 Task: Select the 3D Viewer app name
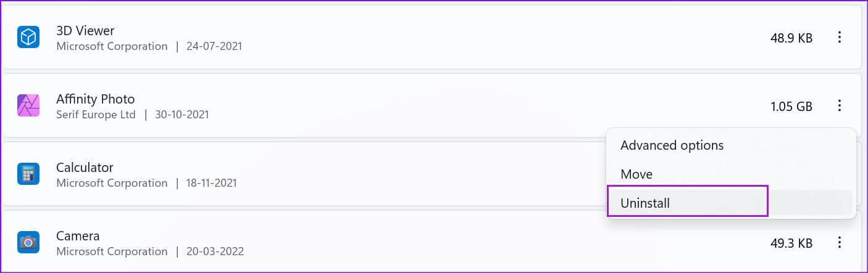[x=85, y=30]
